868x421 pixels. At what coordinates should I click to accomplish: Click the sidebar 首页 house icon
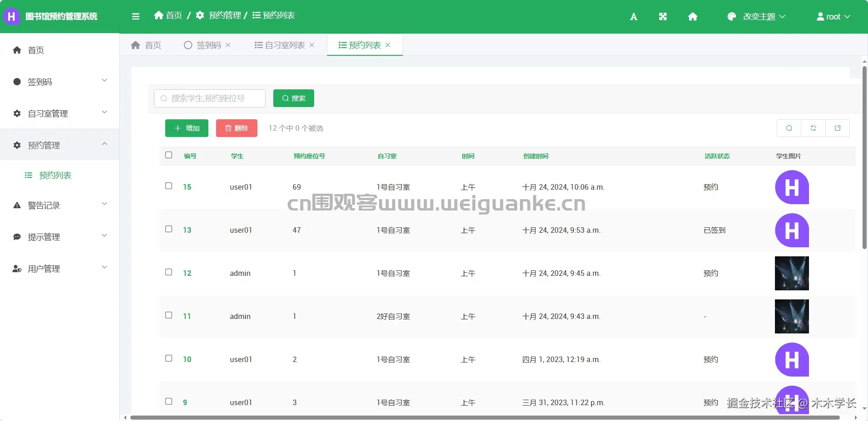tap(17, 50)
